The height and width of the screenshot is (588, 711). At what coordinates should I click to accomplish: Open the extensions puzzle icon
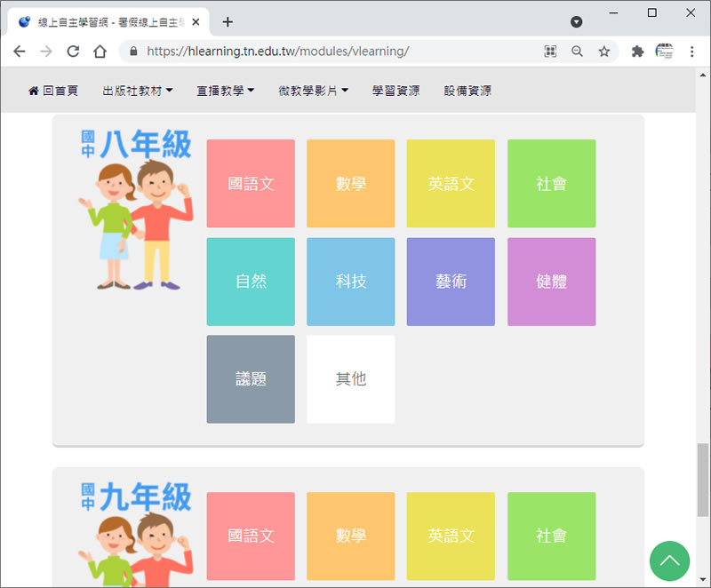coord(637,52)
